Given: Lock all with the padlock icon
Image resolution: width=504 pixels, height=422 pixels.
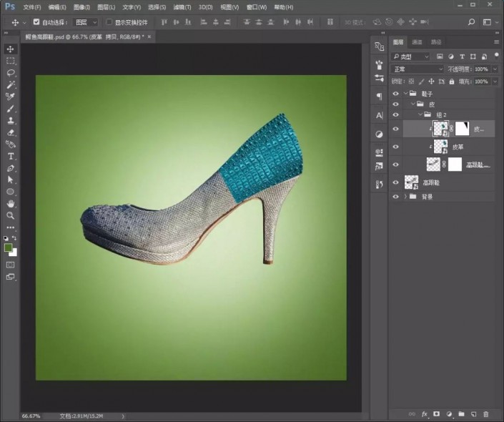Looking at the screenshot, I should pyautogui.click(x=452, y=82).
